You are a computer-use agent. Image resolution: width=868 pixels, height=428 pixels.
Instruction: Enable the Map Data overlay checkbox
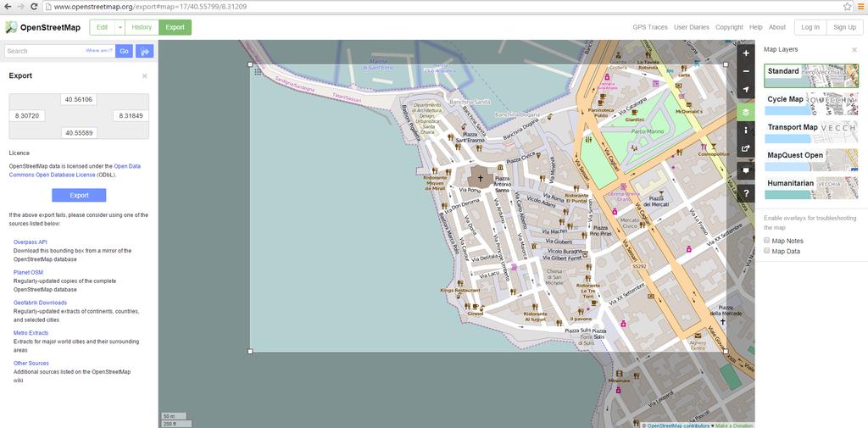point(766,251)
